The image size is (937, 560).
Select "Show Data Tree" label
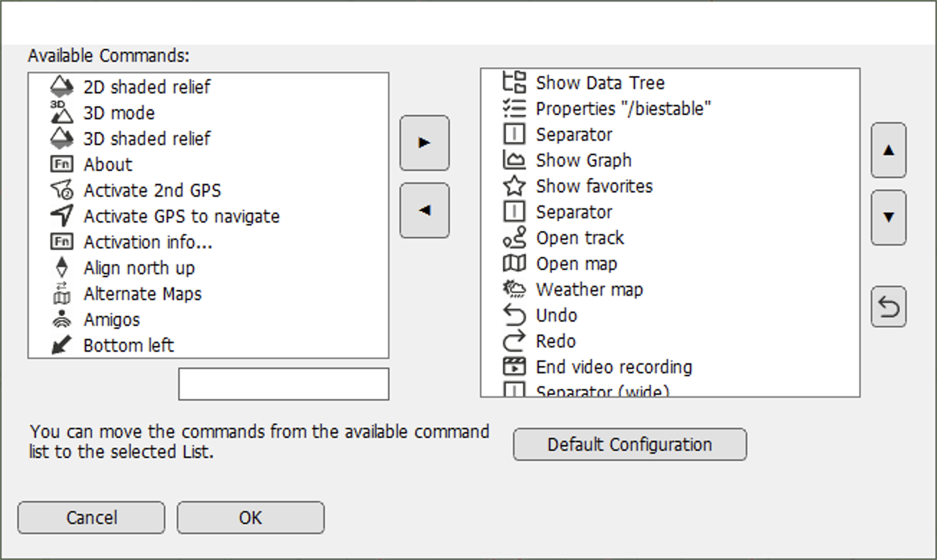[x=600, y=83]
